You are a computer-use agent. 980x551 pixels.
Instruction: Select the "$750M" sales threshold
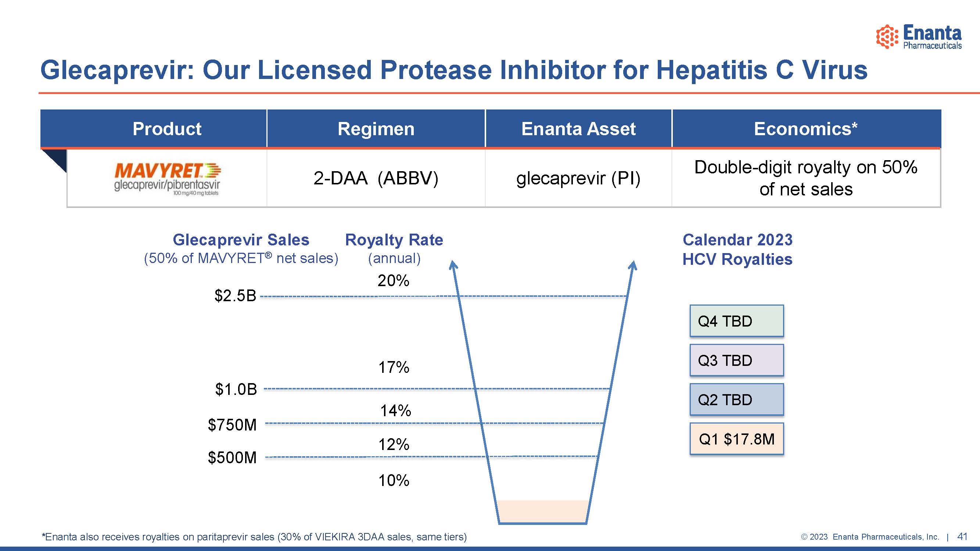pos(233,425)
